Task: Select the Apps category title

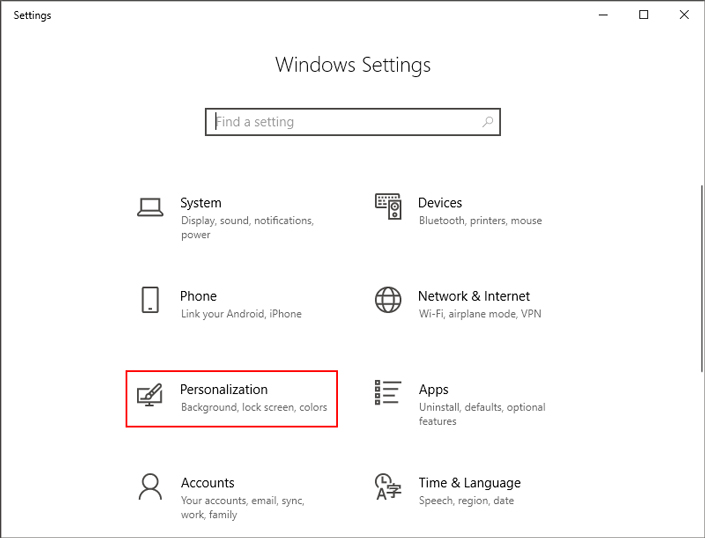Action: pos(433,390)
